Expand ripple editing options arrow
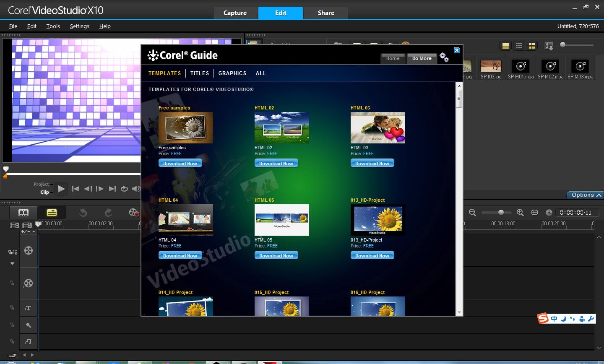Viewport: 604px width, 364px height. click(12, 263)
